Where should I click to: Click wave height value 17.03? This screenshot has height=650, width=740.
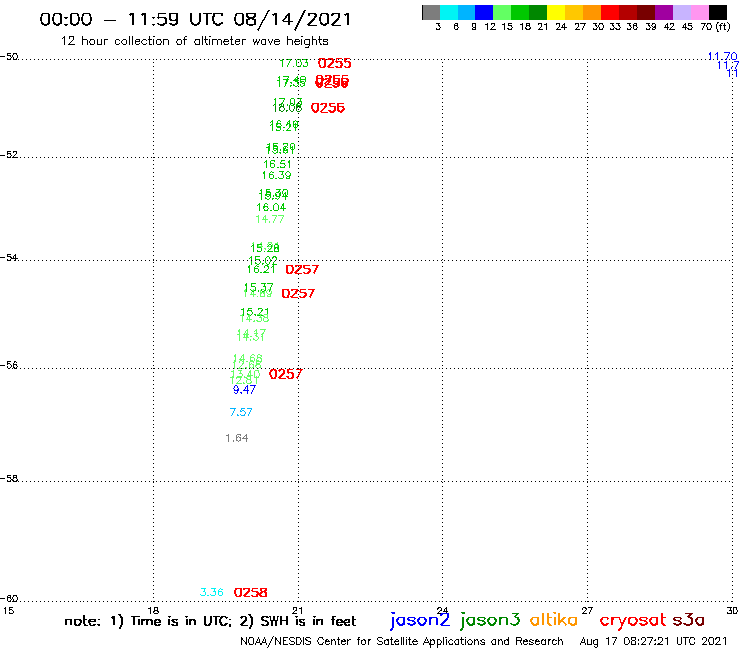click(294, 63)
